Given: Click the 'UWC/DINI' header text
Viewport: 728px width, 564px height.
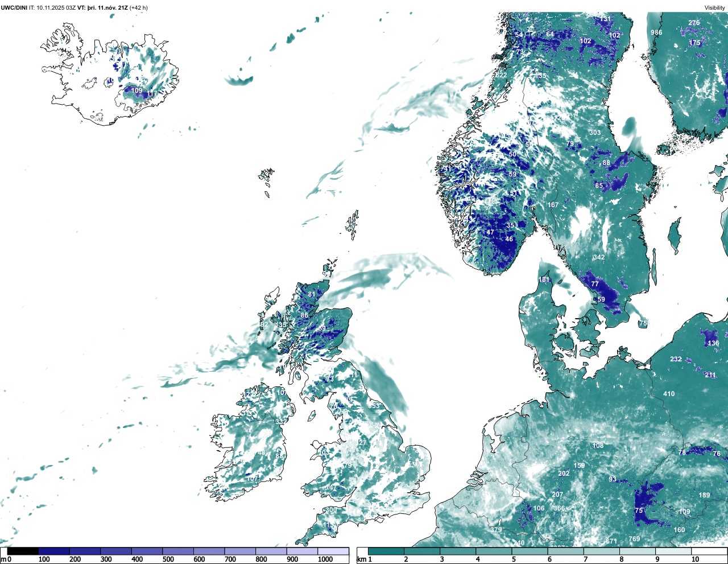Looking at the screenshot, I should [x=14, y=8].
